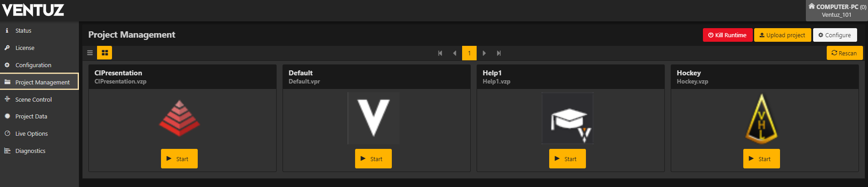The width and height of the screenshot is (868, 187).
Task: Go to previous page arrow
Action: pyautogui.click(x=454, y=53)
